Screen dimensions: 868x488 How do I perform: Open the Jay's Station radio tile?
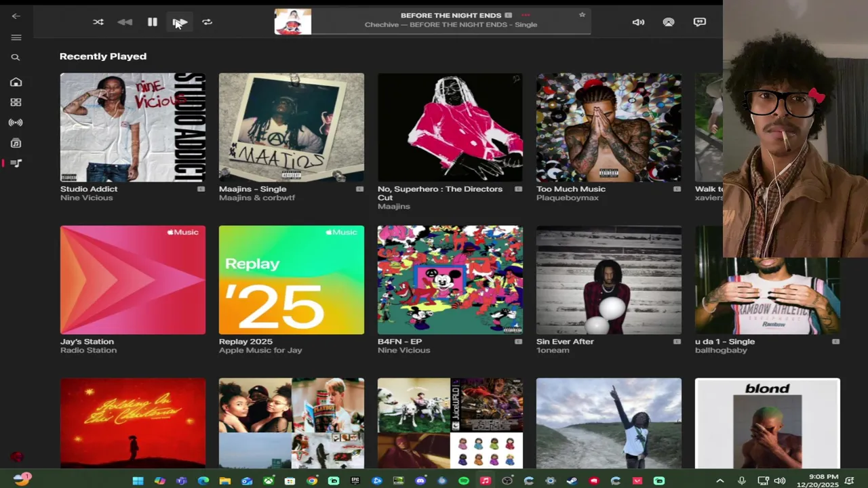pos(133,280)
